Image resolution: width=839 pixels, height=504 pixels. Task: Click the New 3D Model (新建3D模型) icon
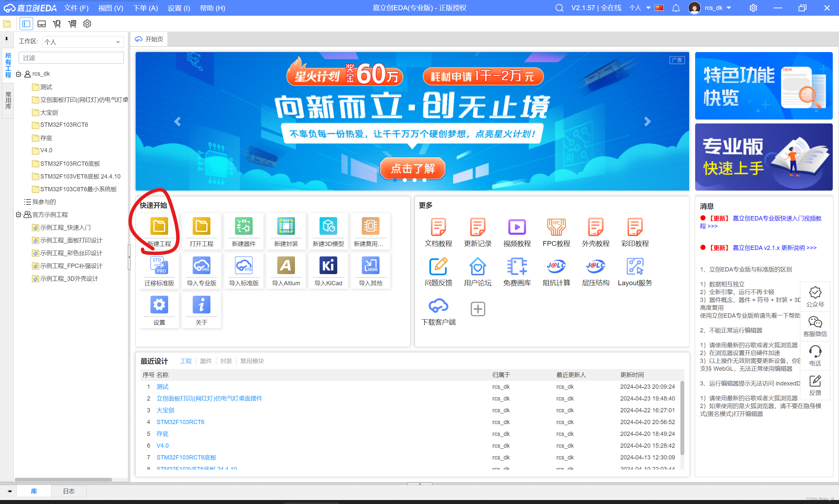328,227
